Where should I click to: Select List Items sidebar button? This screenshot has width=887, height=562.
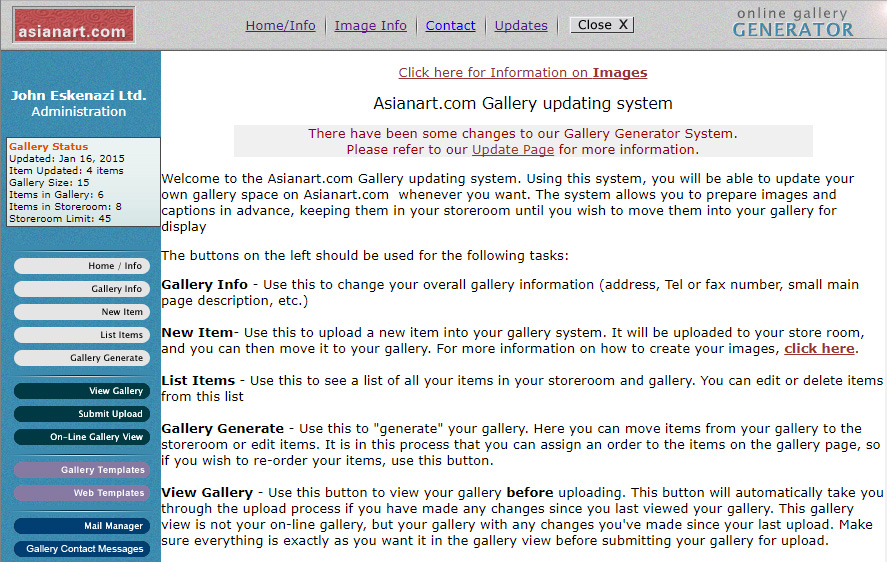coord(82,335)
